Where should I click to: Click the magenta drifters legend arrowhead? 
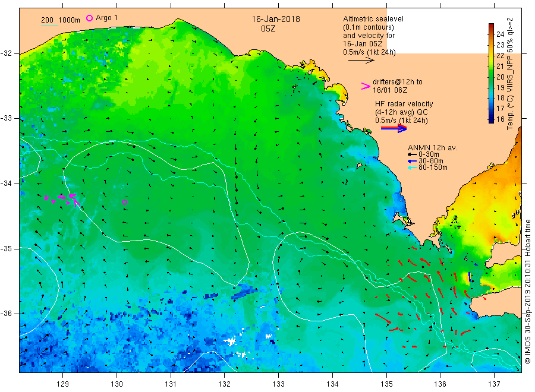coord(366,86)
